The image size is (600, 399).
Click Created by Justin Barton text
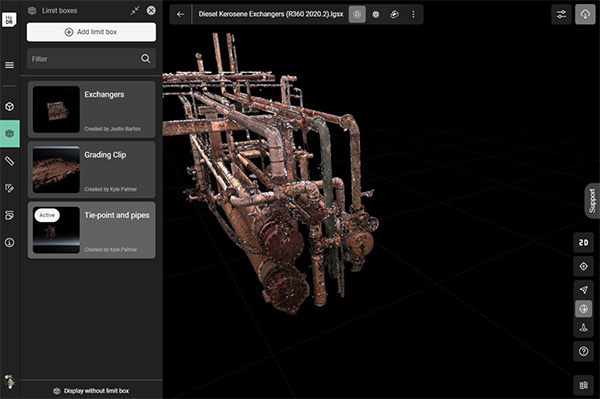[x=112, y=129]
